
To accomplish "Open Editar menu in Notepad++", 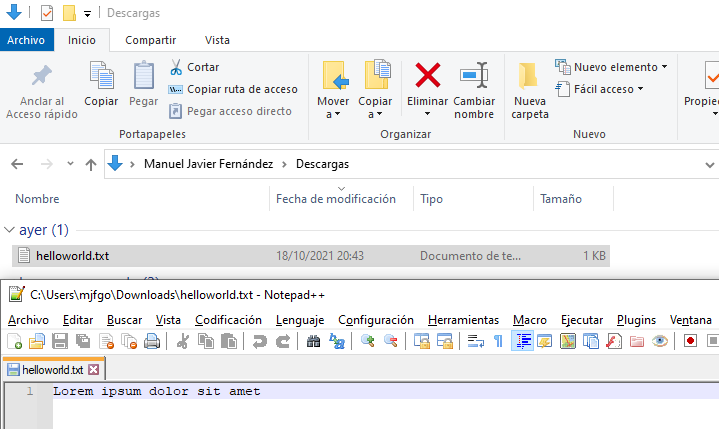I will (x=78, y=320).
